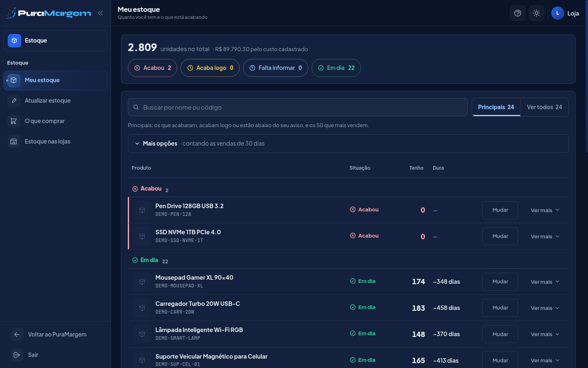The width and height of the screenshot is (588, 368).
Task: Click the Voltar ao PuraMargem link
Action: [55, 334]
